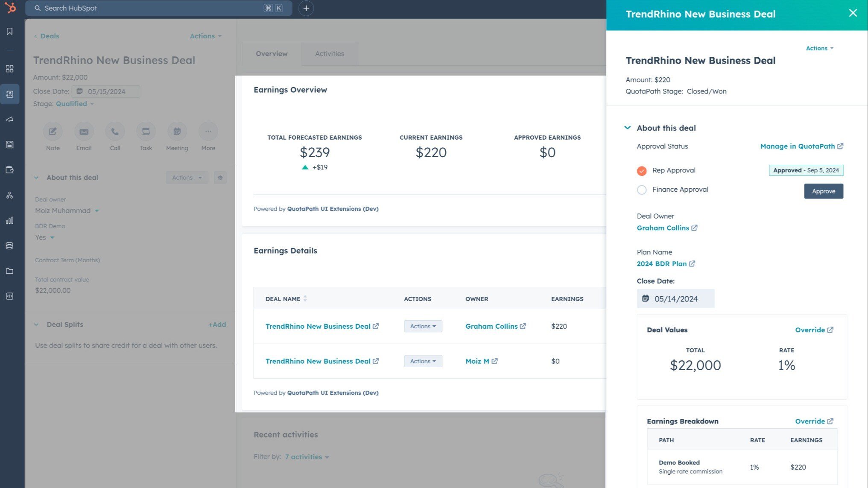This screenshot has width=868, height=488.
Task: Select the Finance Approval radio button
Action: pos(642,190)
